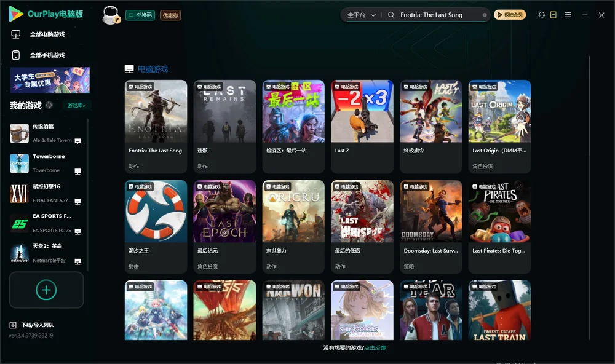Open Towerborne in my games list

tap(46, 163)
